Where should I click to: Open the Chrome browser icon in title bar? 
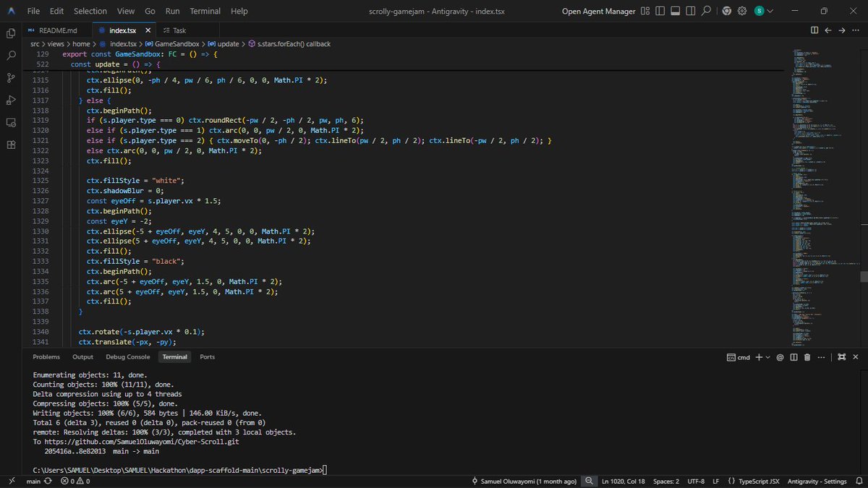pyautogui.click(x=726, y=11)
